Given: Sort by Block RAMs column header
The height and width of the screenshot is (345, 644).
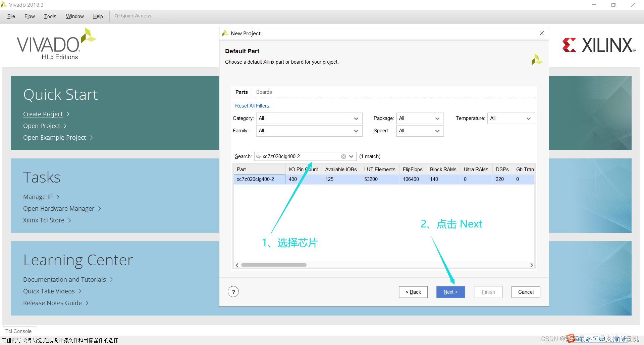Looking at the screenshot, I should (x=443, y=169).
